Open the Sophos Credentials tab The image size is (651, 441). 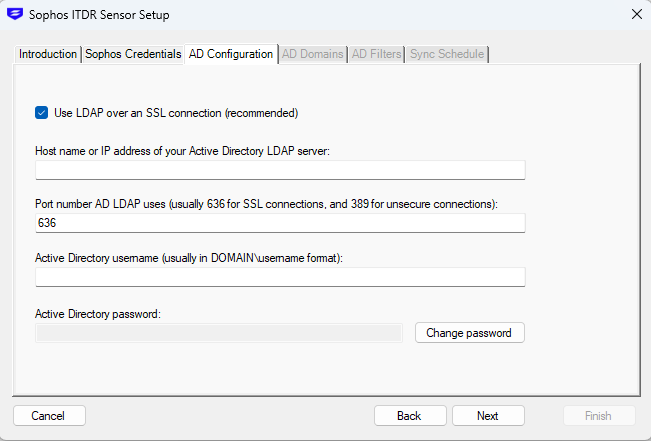(133, 54)
